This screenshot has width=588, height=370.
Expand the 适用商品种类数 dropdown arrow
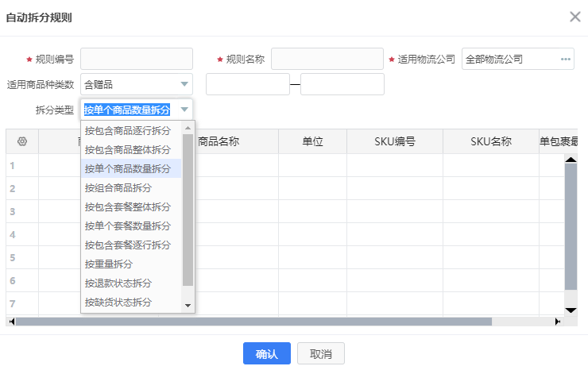tap(184, 84)
